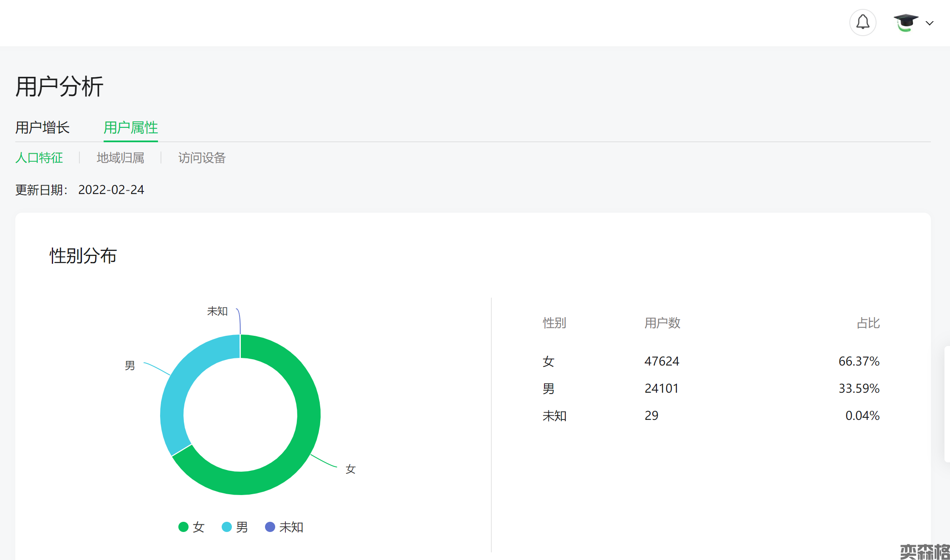Viewport: 950px width, 560px height.
Task: Click the purple 未知 legend dot
Action: pyautogui.click(x=270, y=527)
